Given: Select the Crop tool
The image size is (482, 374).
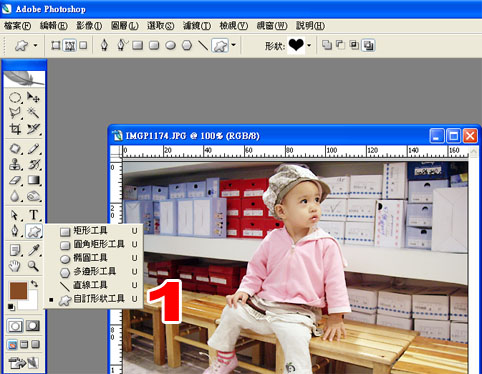Looking at the screenshot, I should tap(15, 129).
